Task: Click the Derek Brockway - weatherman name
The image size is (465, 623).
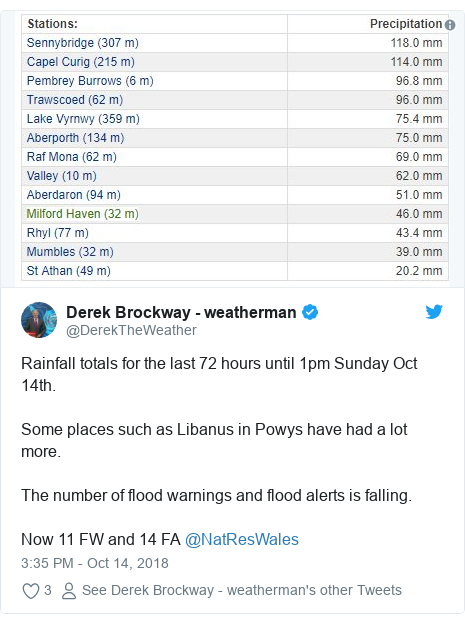Action: click(x=181, y=312)
